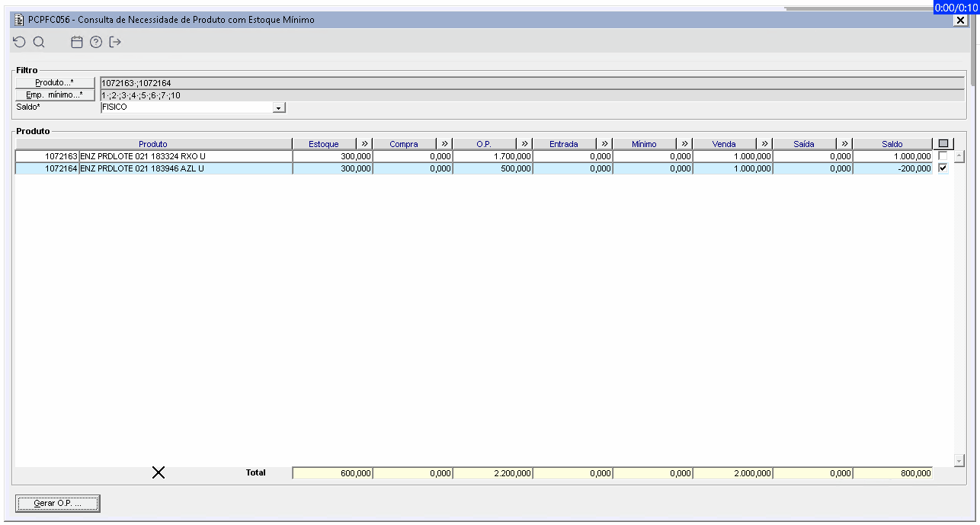The height and width of the screenshot is (525, 980).
Task: Click Saldo value -200,000
Action: pos(892,168)
